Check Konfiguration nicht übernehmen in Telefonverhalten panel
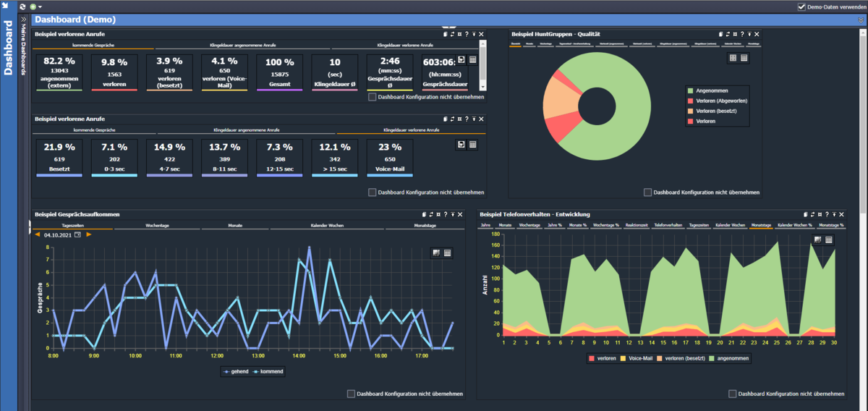868x411 pixels. pyautogui.click(x=733, y=394)
